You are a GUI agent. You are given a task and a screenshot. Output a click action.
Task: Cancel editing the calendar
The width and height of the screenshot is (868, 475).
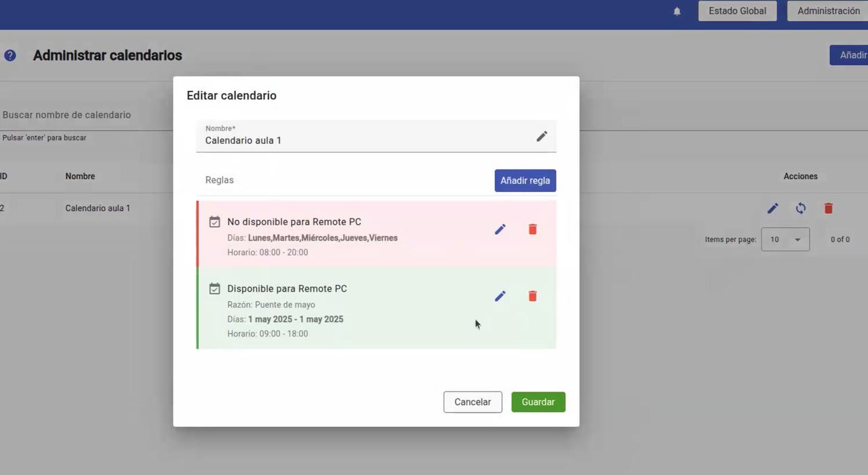click(x=473, y=402)
